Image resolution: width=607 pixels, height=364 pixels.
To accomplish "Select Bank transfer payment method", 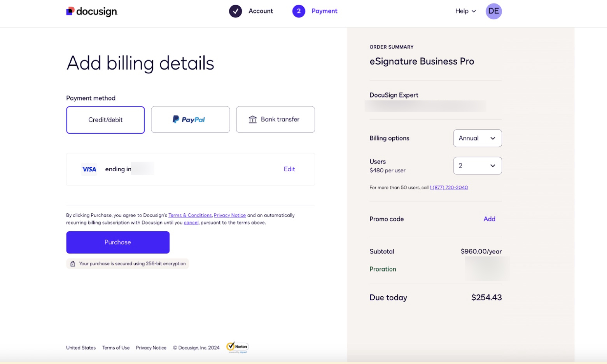I will (x=275, y=119).
